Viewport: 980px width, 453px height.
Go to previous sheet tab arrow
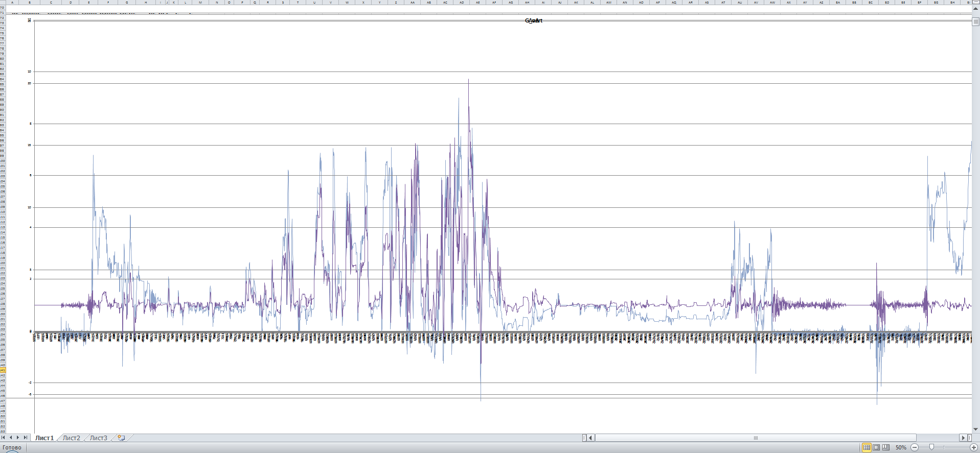pyautogui.click(x=11, y=438)
